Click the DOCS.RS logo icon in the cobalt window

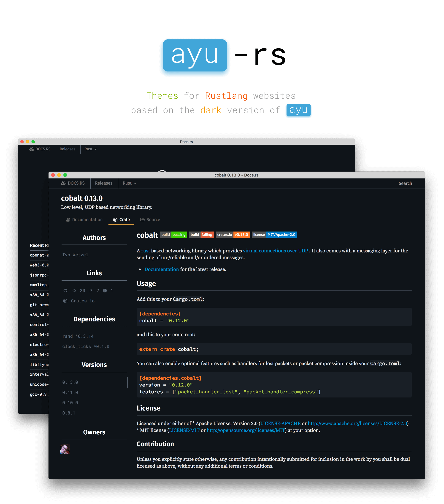[64, 183]
